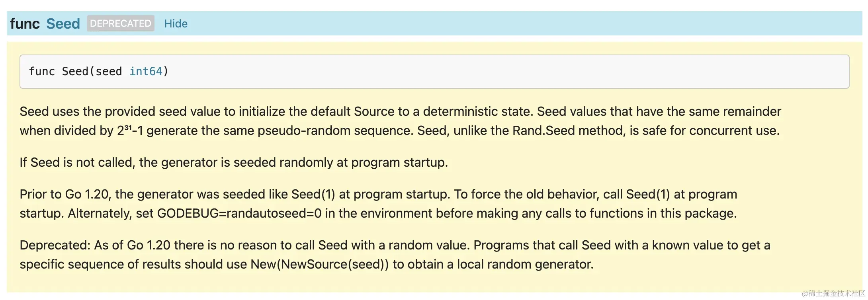Click the "New(NewSource(seed))" text

[319, 265]
